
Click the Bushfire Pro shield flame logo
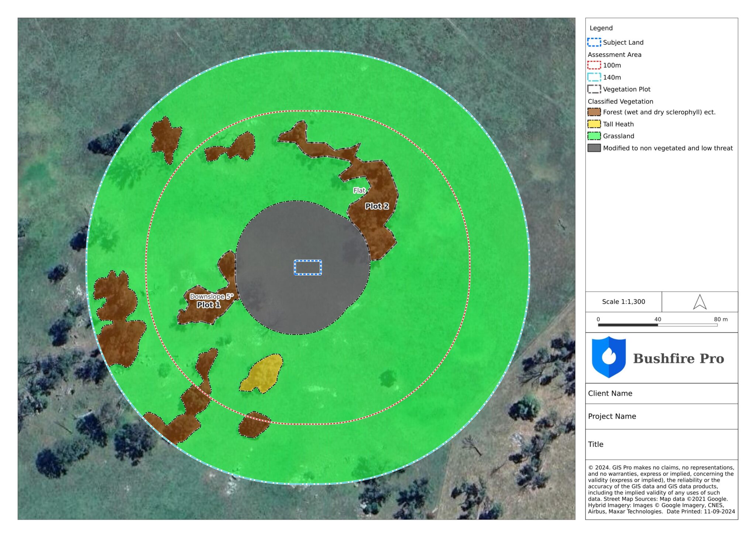[x=609, y=357]
